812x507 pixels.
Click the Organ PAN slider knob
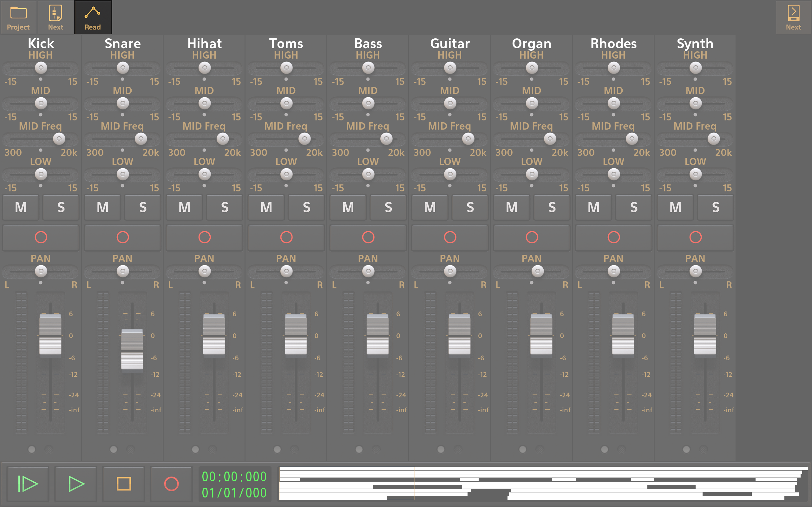(538, 271)
